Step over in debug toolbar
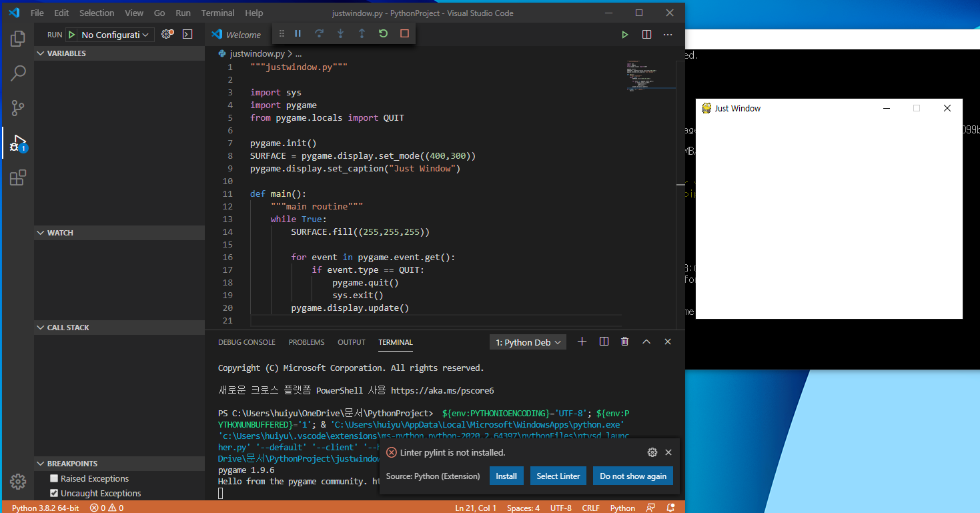Image resolution: width=980 pixels, height=513 pixels. 320,33
